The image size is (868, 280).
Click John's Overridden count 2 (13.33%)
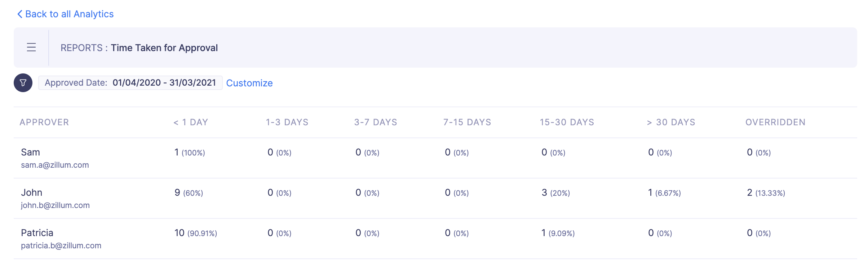(766, 193)
